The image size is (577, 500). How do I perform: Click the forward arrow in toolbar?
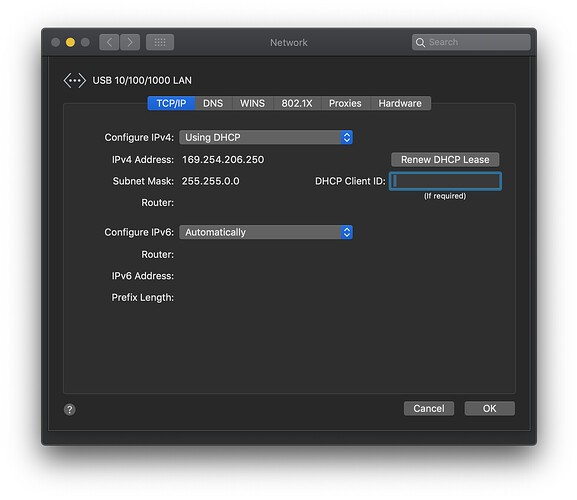click(130, 42)
